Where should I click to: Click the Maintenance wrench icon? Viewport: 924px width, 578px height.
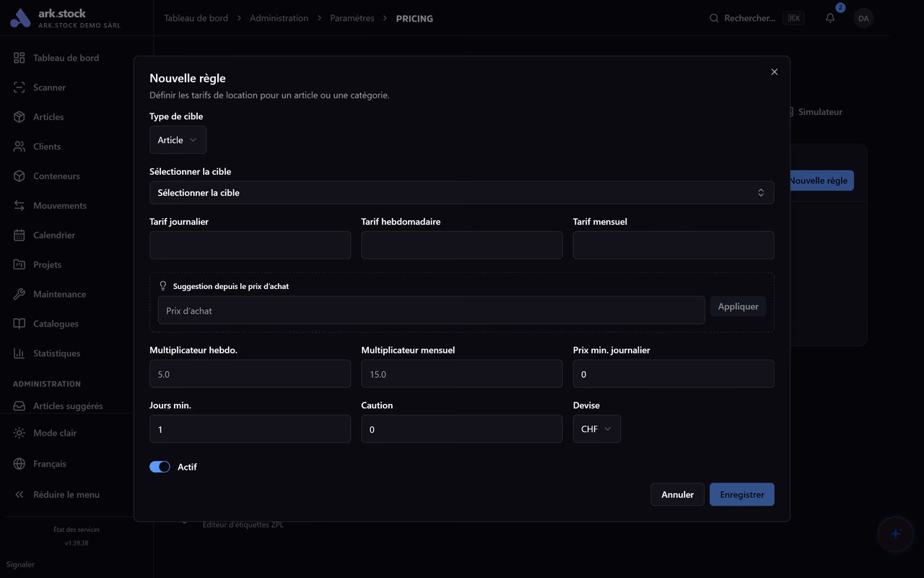19,294
